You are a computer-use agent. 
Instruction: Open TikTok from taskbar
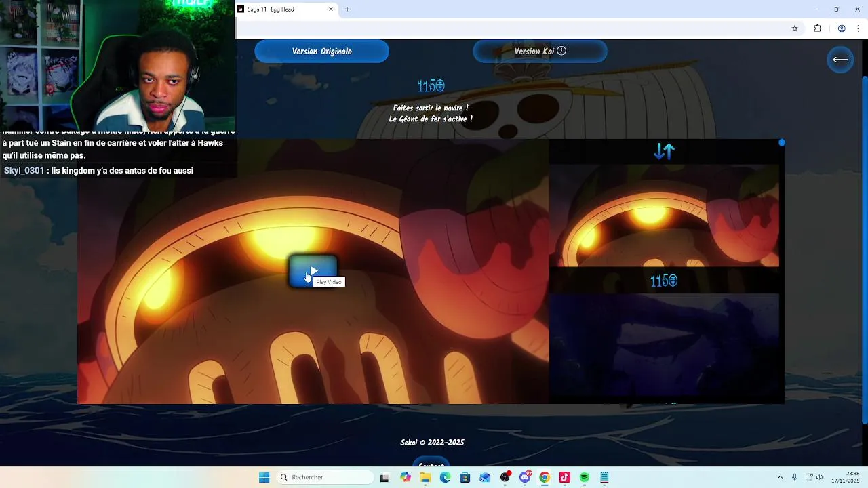pyautogui.click(x=564, y=477)
